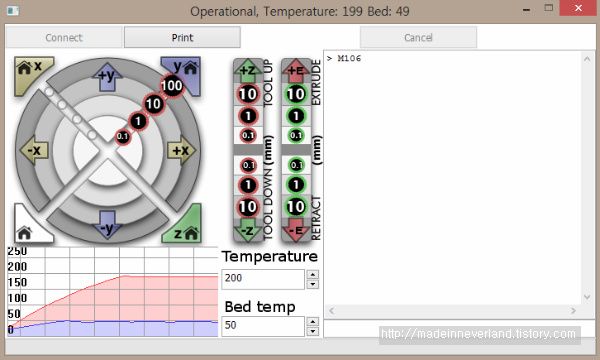The width and height of the screenshot is (600, 360).
Task: Move -Y using the down arrow
Action: (x=108, y=225)
